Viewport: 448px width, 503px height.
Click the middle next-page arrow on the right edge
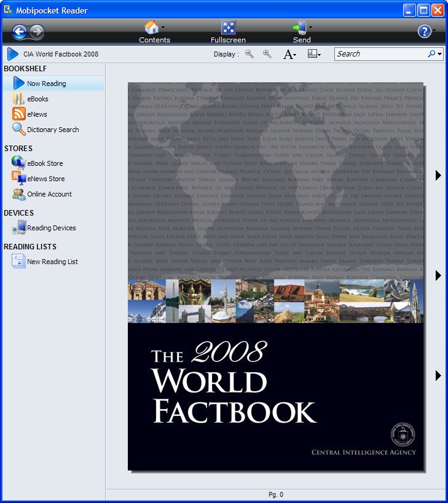coord(438,276)
